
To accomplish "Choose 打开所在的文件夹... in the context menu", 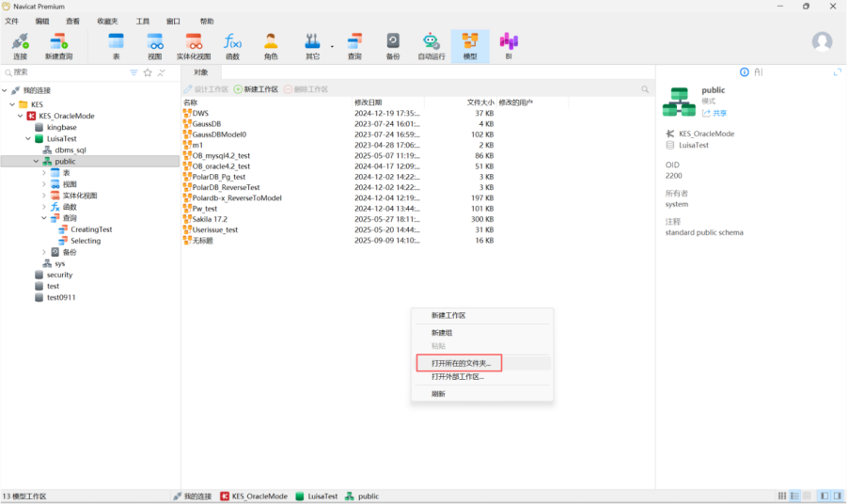I will click(x=460, y=363).
